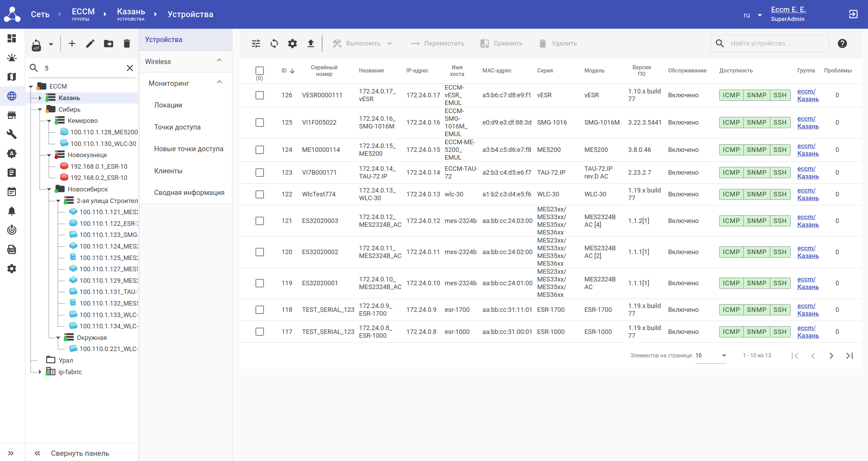The image size is (868, 461).
Task: Click the logout icon in top bar
Action: click(853, 14)
